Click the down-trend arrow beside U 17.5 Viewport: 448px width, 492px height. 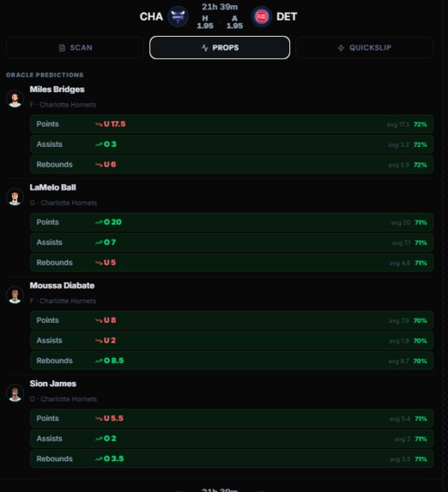coord(99,125)
